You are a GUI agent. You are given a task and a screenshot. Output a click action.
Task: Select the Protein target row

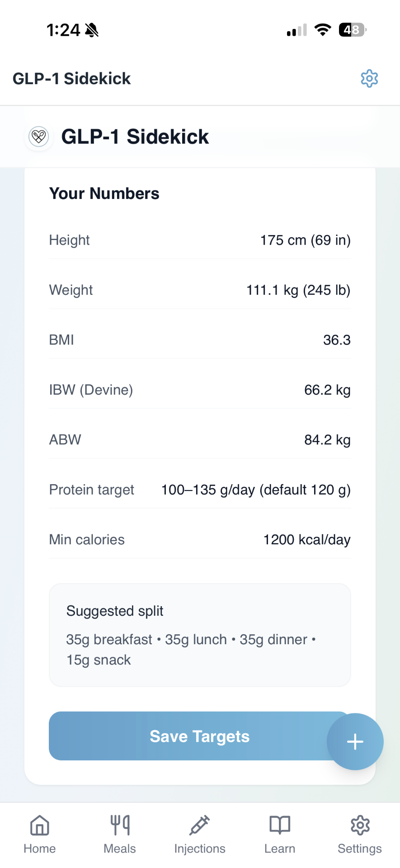tap(200, 490)
